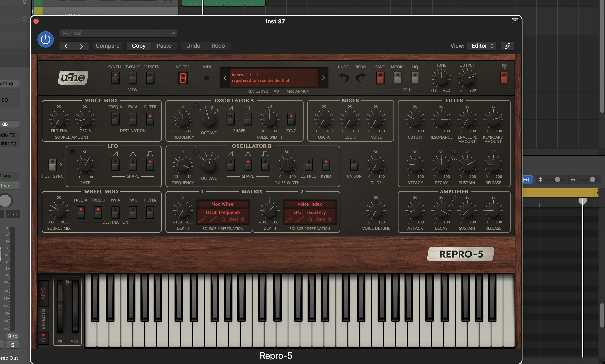Open Matrix 1 Mod Wheel source selector
Screen dimensions: 605x364
tap(223, 204)
